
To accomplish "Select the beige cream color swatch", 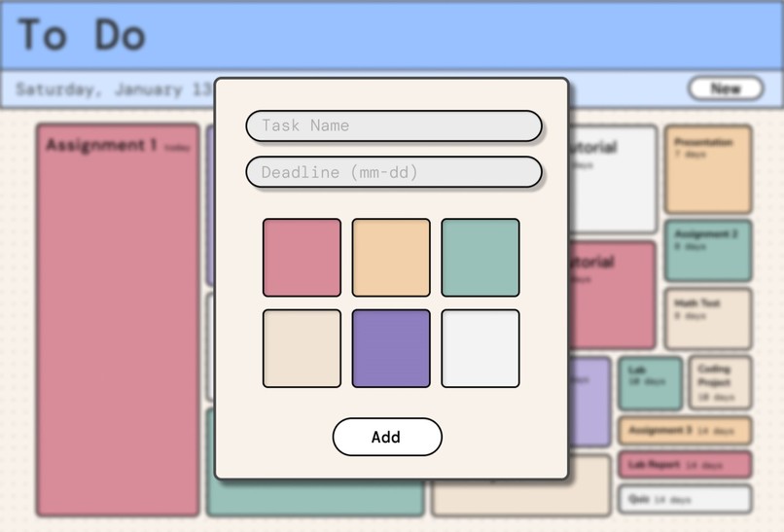I will point(302,348).
